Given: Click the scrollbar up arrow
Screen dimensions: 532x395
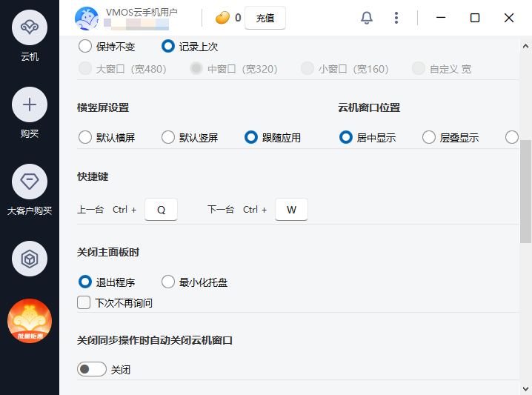Looking at the screenshot, I should (525, 46).
